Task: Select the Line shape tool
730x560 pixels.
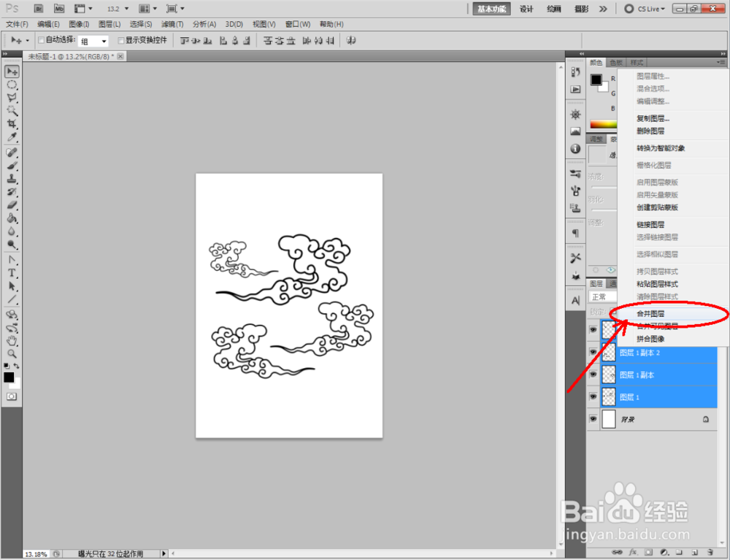Action: pos(12,299)
